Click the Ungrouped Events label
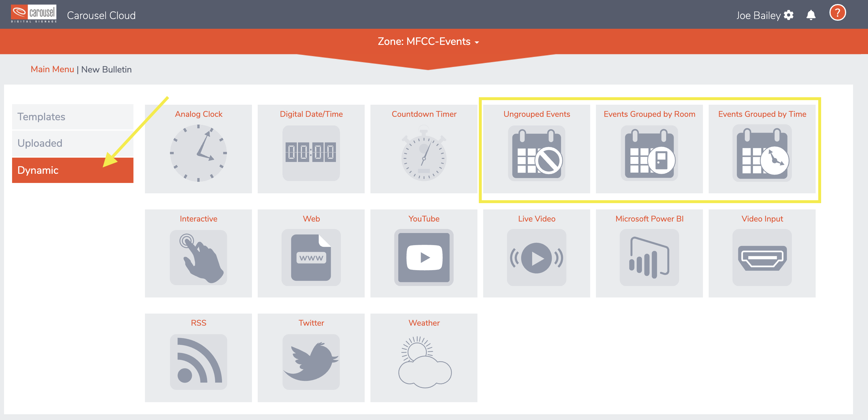Image resolution: width=868 pixels, height=420 pixels. click(x=536, y=114)
